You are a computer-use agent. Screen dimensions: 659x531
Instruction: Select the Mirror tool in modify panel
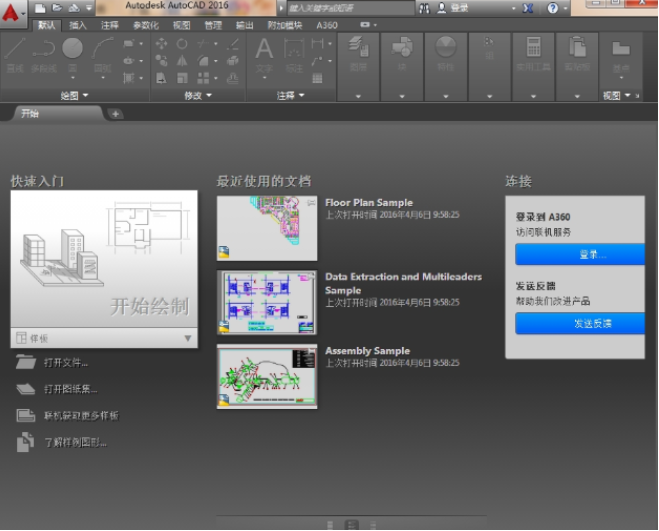182,61
